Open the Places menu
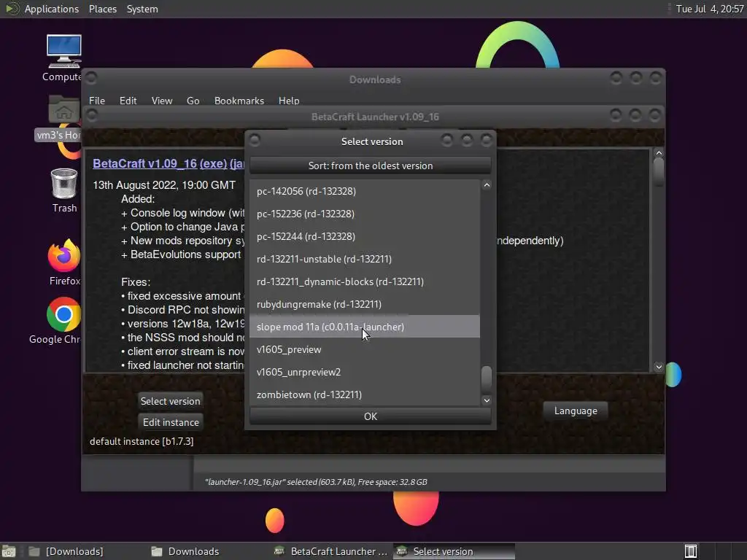Screen dimensions: 747x560 [102, 9]
